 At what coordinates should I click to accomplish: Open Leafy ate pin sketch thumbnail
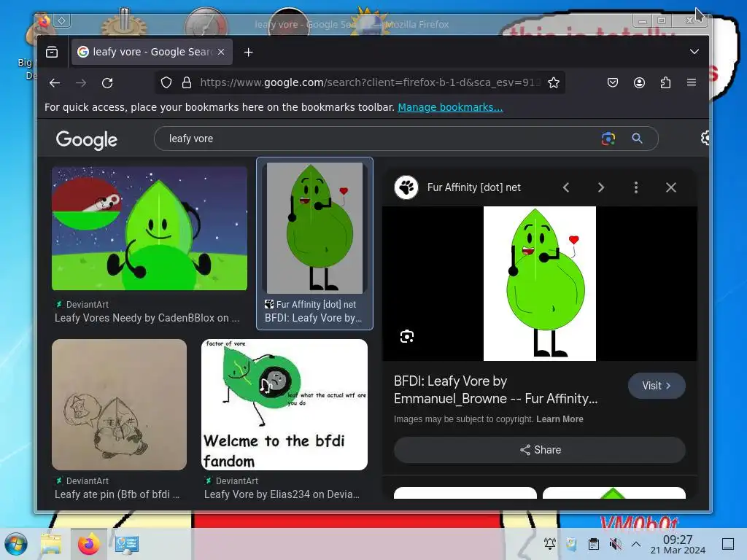[x=119, y=405]
